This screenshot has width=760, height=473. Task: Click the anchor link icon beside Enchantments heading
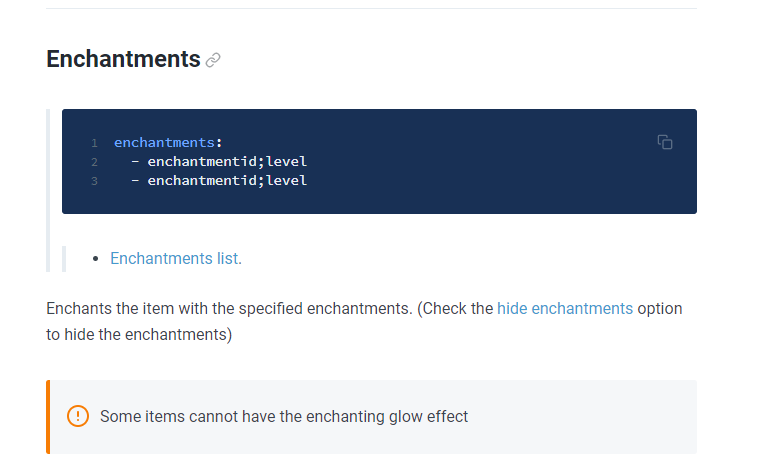(x=212, y=60)
